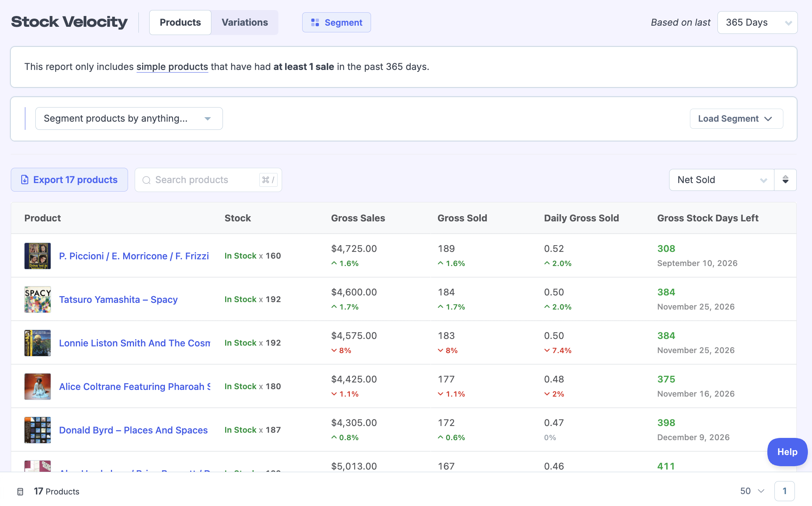This screenshot has width=812, height=506.
Task: Open the Load Segment dropdown
Action: coord(736,119)
